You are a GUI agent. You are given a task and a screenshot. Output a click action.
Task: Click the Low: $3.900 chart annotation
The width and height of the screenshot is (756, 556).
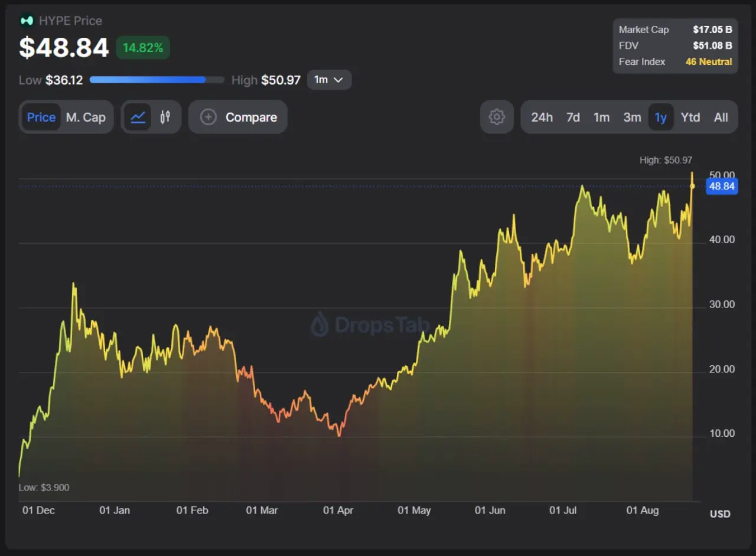(x=44, y=488)
